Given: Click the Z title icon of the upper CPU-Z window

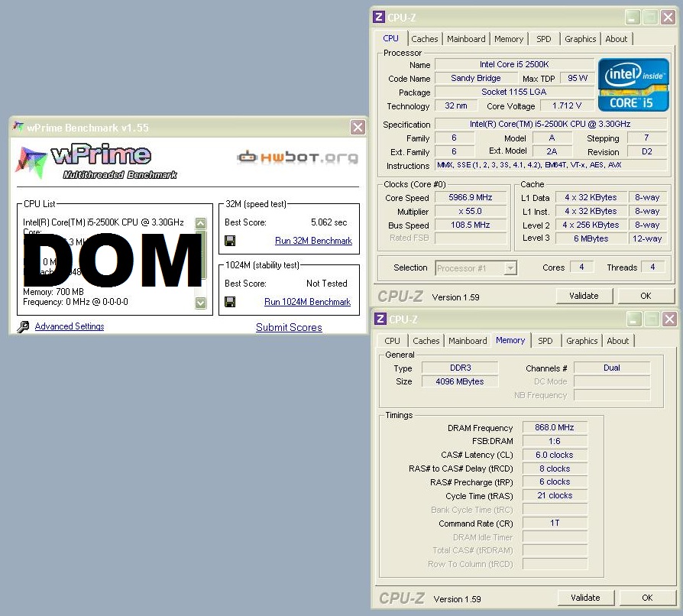Looking at the screenshot, I should (x=379, y=18).
